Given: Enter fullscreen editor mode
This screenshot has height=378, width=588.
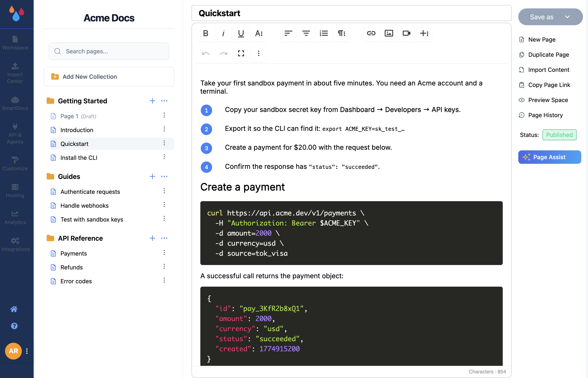Looking at the screenshot, I should point(241,53).
